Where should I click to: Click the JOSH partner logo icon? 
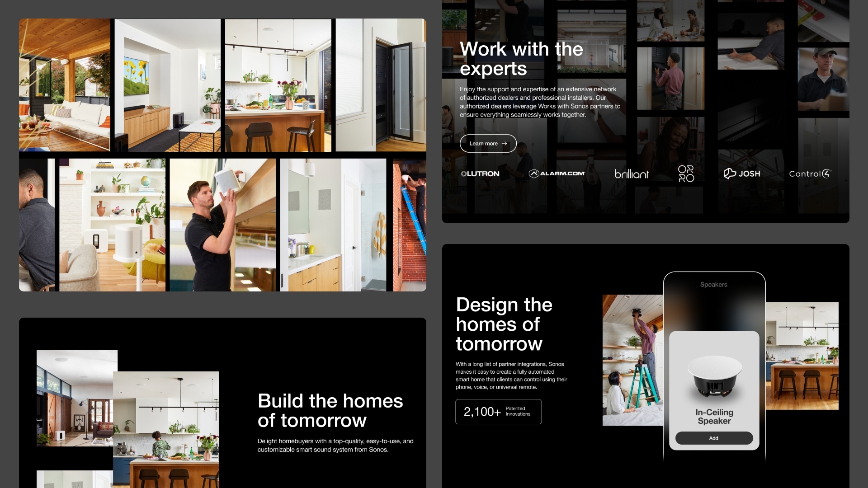[x=741, y=174]
